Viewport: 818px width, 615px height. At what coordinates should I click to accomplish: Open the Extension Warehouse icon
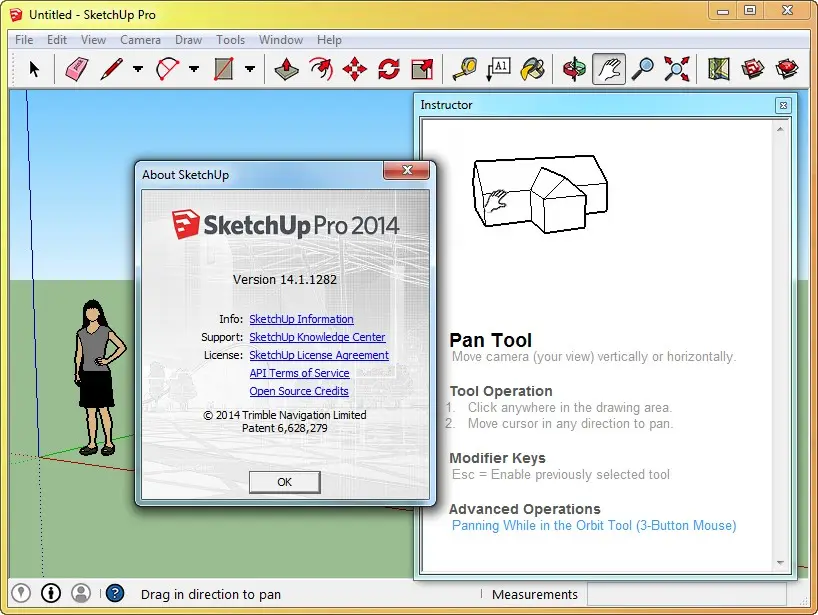coord(787,69)
